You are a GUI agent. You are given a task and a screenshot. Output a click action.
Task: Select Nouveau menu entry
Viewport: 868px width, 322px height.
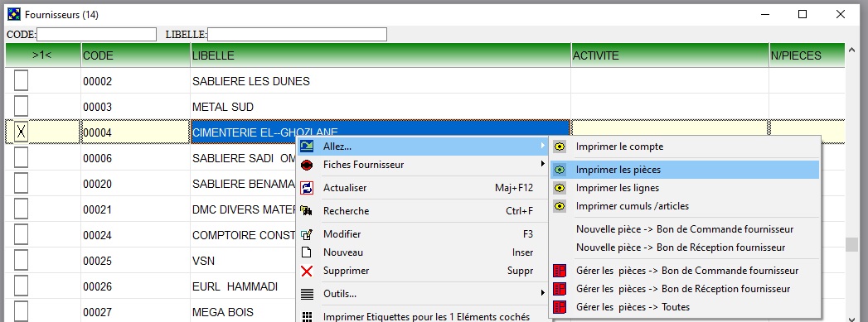click(x=423, y=252)
